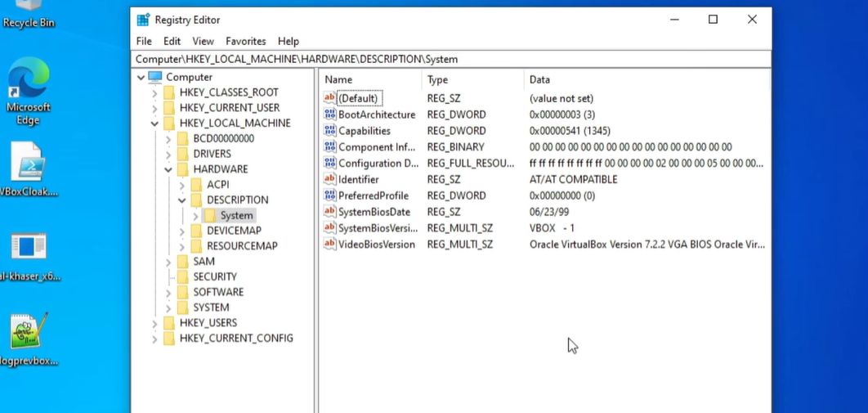Open the Edit menu
Image resolution: width=868 pixels, height=413 pixels.
172,41
